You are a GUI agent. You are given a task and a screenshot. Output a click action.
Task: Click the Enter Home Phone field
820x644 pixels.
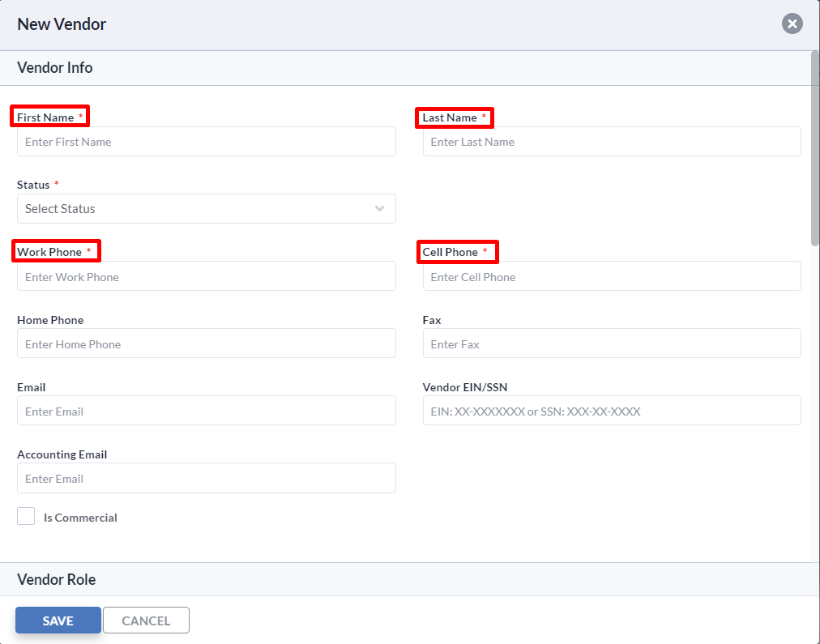[207, 343]
